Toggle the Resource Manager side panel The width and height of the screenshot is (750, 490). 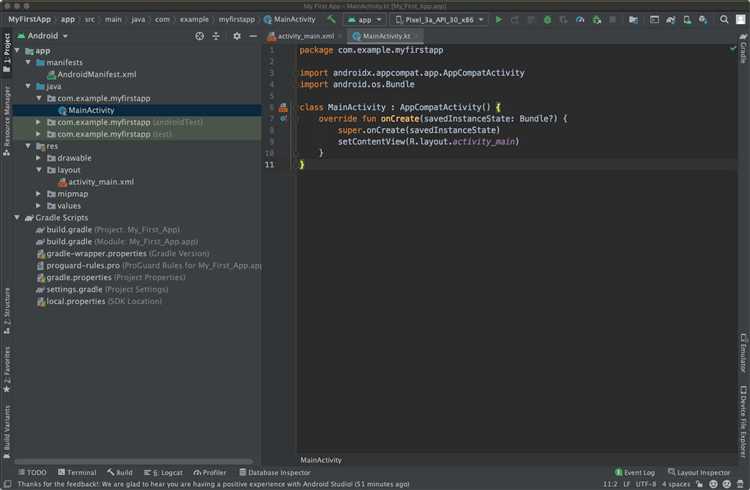click(x=6, y=118)
